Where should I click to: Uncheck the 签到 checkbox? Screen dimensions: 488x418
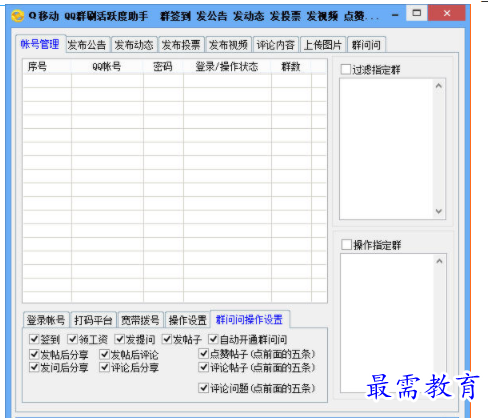click(34, 339)
